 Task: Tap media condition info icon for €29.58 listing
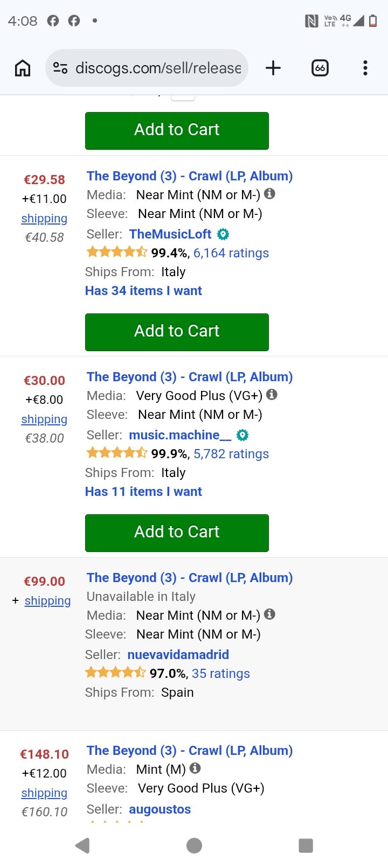tap(270, 194)
